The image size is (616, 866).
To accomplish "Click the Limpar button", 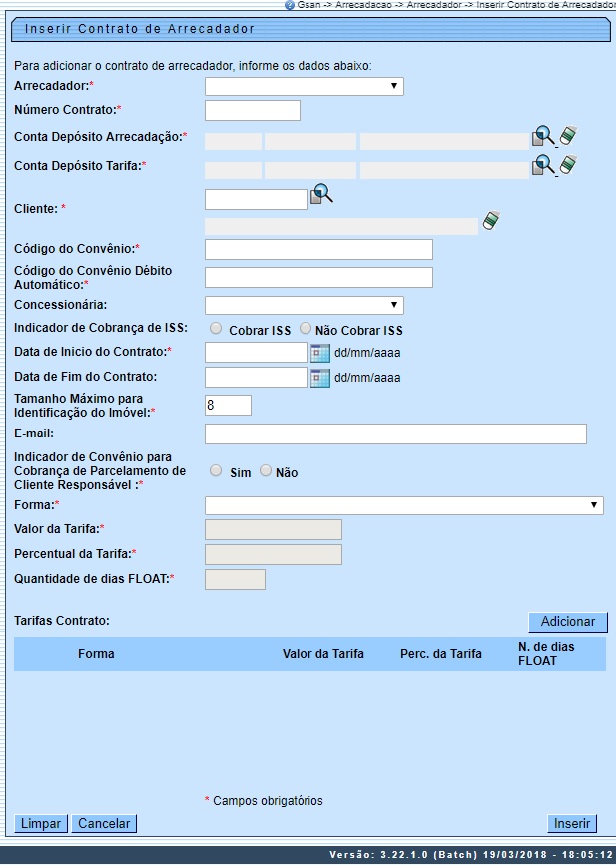I will tap(40, 823).
